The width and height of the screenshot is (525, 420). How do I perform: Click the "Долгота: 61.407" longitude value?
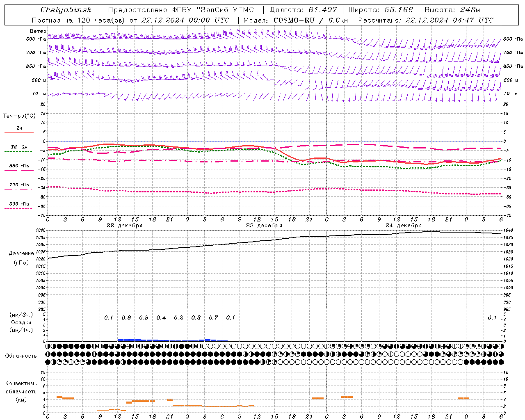click(303, 10)
